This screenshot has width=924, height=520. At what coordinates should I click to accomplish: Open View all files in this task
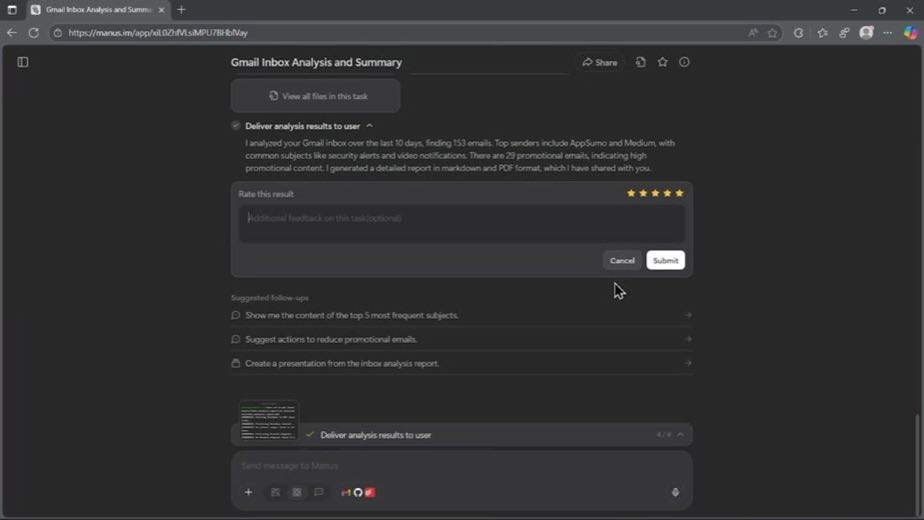(x=315, y=96)
